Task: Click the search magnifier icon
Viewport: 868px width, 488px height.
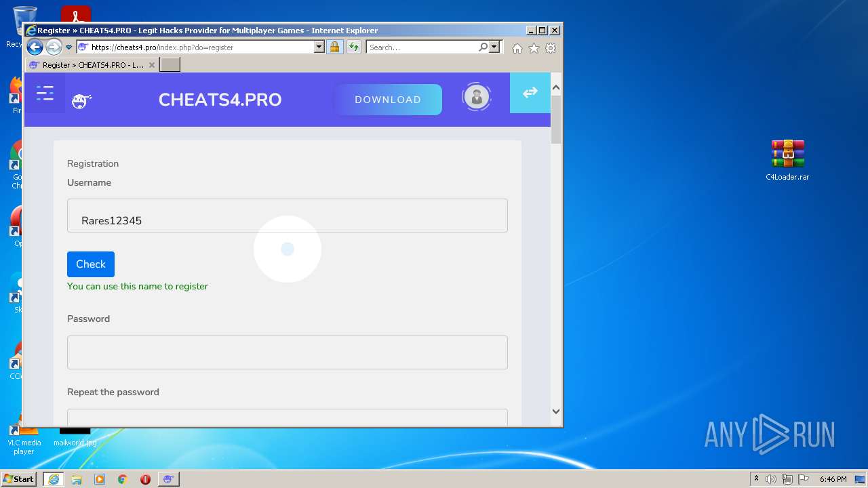Action: pyautogui.click(x=483, y=47)
